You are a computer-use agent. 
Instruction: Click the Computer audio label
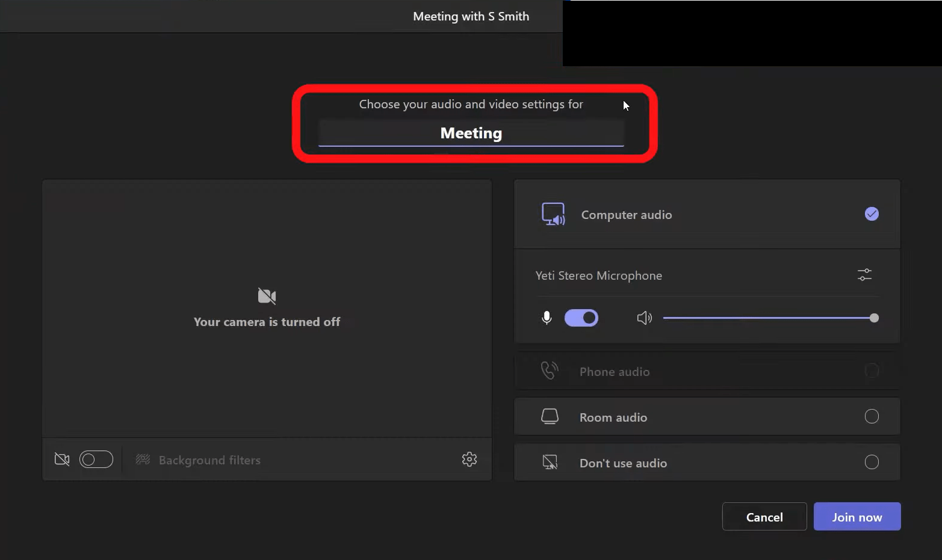pyautogui.click(x=627, y=215)
